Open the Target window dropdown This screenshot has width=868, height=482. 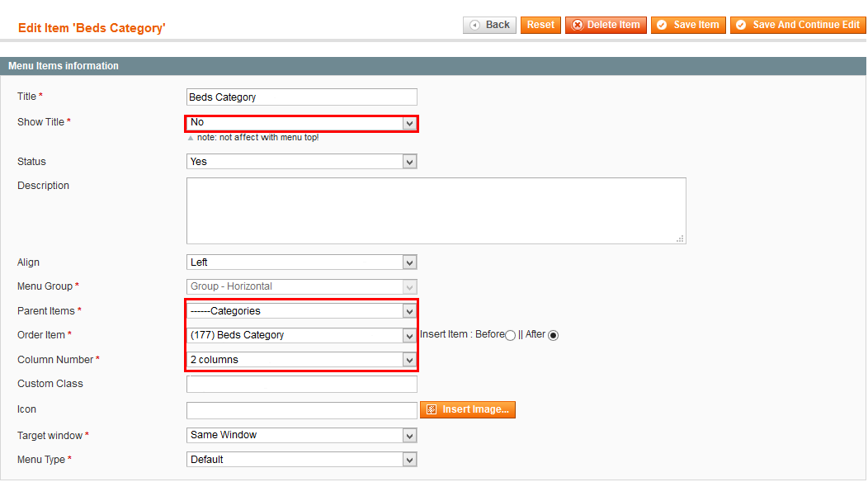click(x=302, y=435)
